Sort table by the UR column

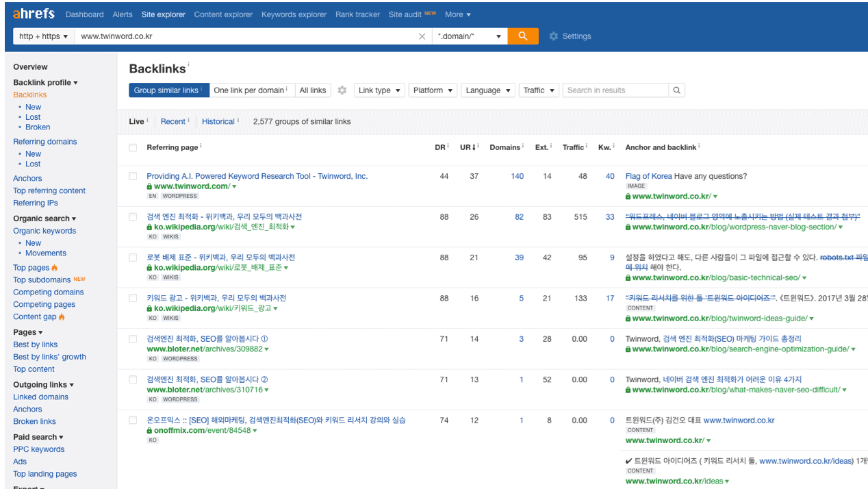469,147
